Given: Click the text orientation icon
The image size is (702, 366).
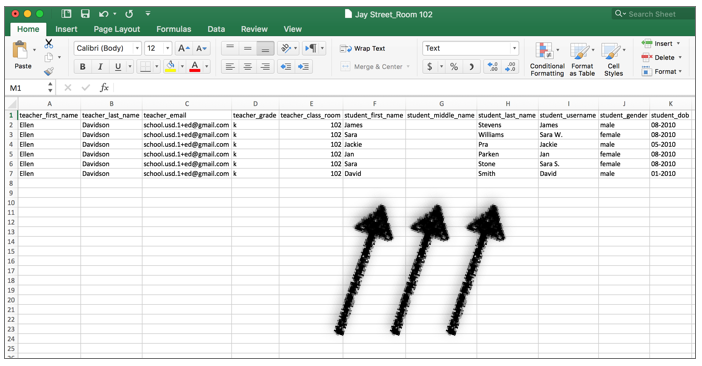Looking at the screenshot, I should 287,48.
